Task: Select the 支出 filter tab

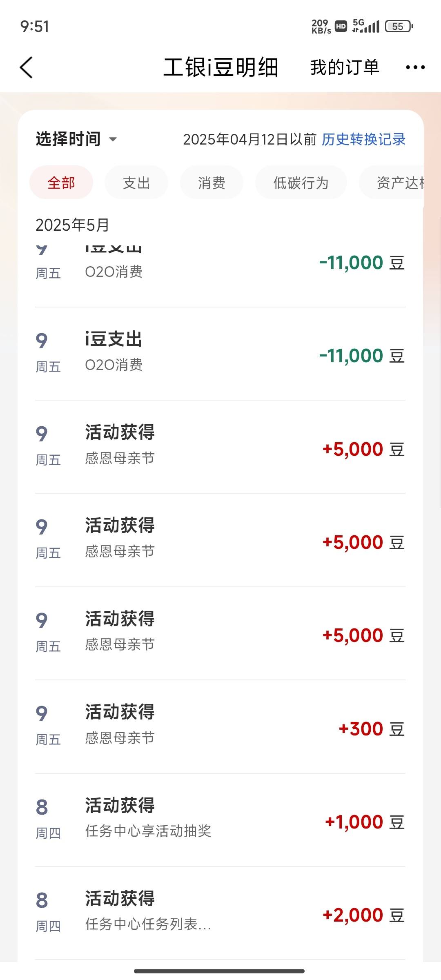Action: click(x=136, y=183)
